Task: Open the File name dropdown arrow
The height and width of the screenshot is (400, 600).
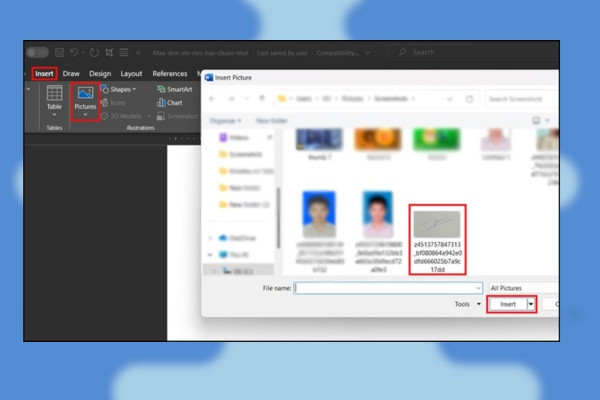Action: (478, 288)
